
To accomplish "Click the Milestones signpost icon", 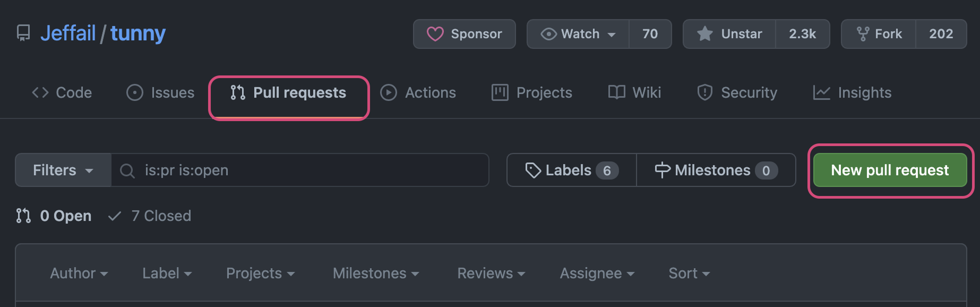I will click(662, 170).
